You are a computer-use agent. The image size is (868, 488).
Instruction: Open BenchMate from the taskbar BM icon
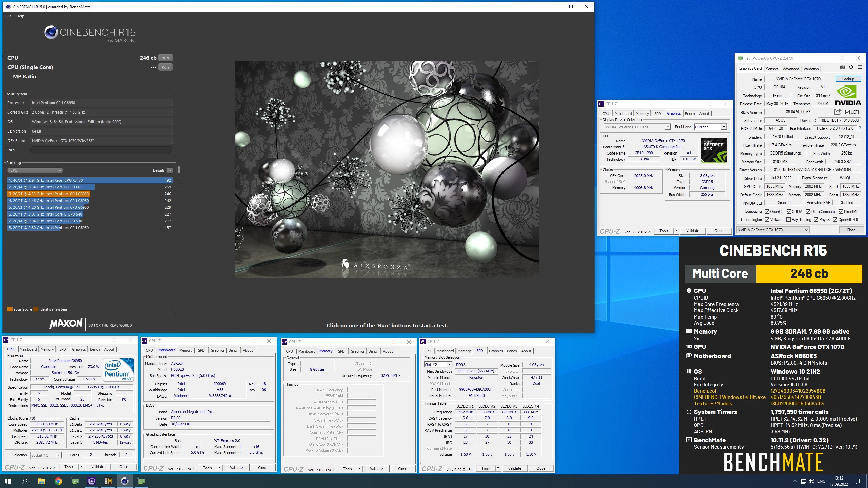tap(108, 481)
